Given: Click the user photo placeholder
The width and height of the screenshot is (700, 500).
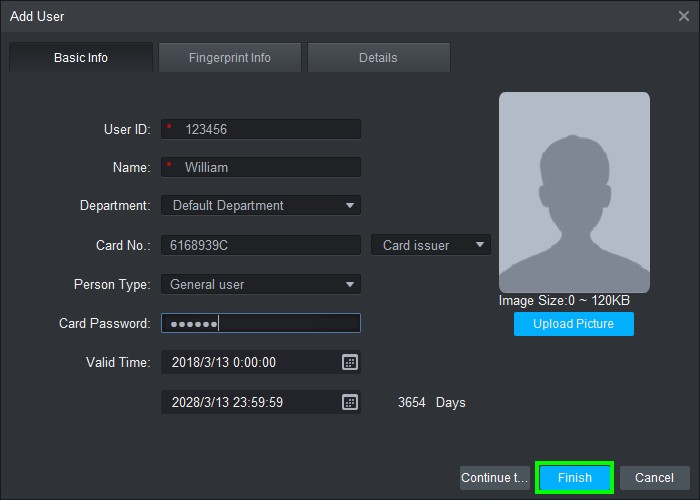Looking at the screenshot, I should (574, 192).
